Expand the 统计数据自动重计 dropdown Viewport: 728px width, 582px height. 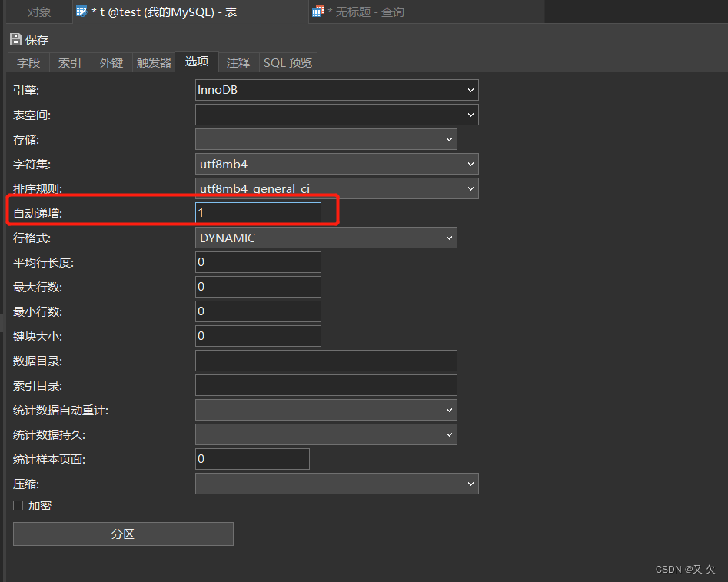[327, 410]
